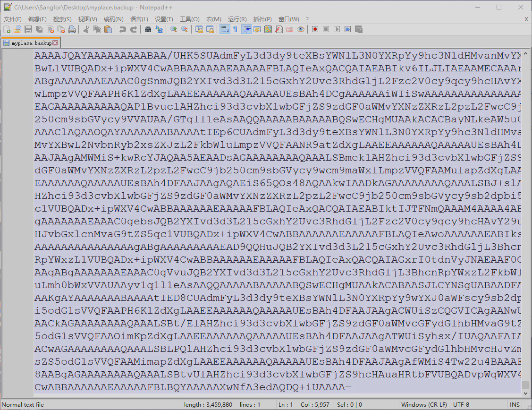Click the Cut scissors icon
Image resolution: width=532 pixels, height=410 pixels.
pos(86,29)
